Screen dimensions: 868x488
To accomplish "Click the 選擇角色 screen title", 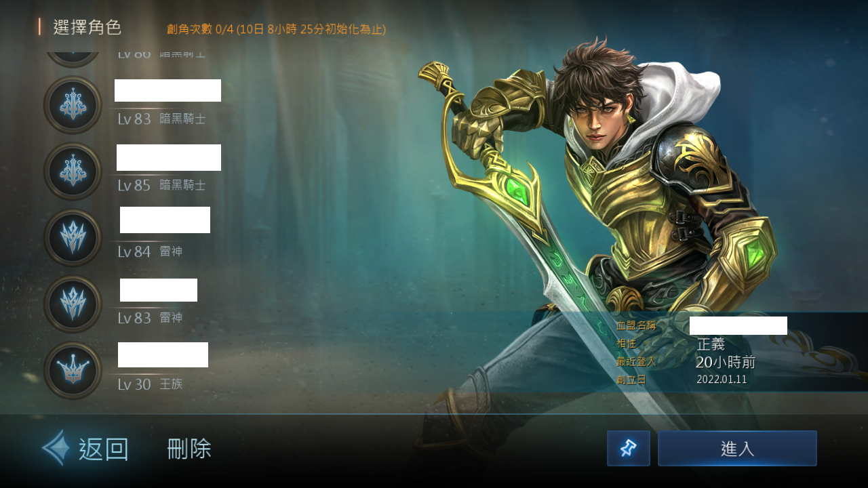I will click(x=87, y=27).
